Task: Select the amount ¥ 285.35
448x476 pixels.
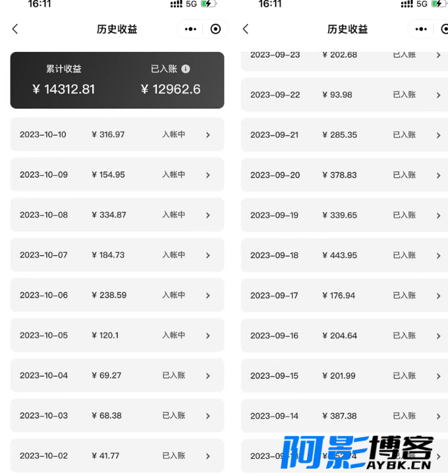Action: (x=339, y=135)
